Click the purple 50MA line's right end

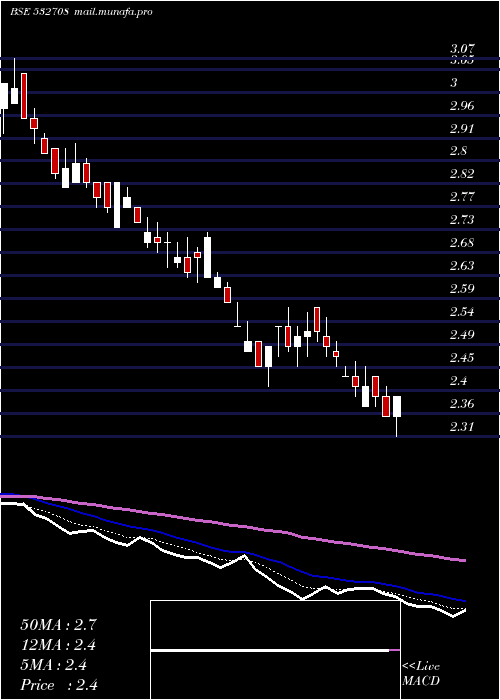[x=464, y=560]
